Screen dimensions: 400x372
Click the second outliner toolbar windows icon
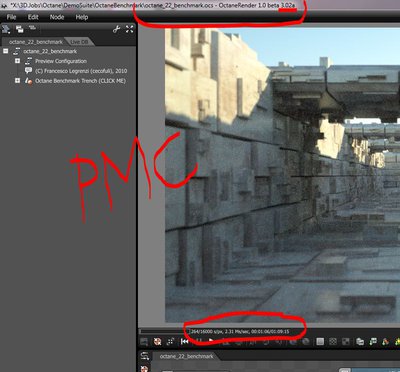pos(20,29)
